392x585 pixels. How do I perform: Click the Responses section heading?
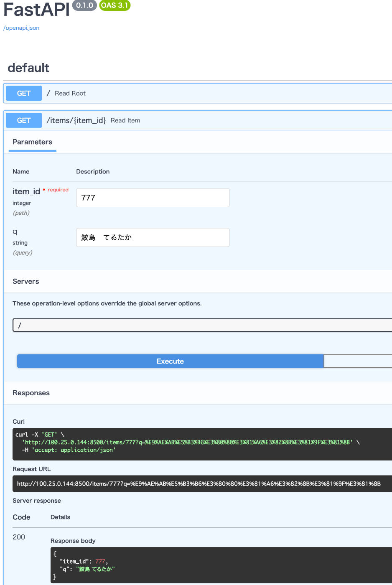coord(31,393)
